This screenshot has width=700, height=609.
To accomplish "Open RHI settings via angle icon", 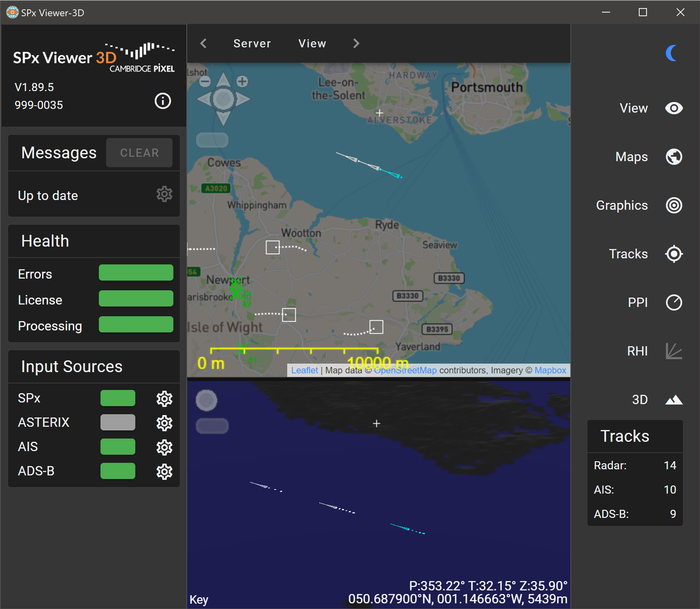I will point(674,351).
